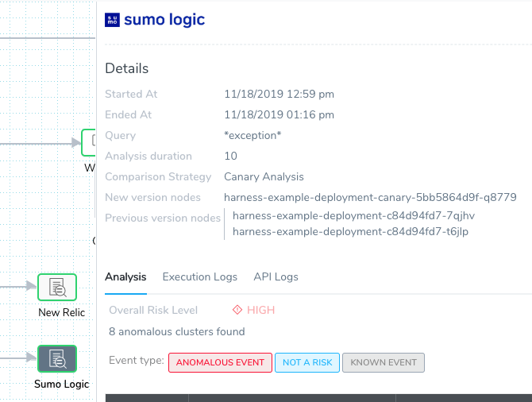
Task: Click the Comparison Strategy label
Action: (x=158, y=177)
